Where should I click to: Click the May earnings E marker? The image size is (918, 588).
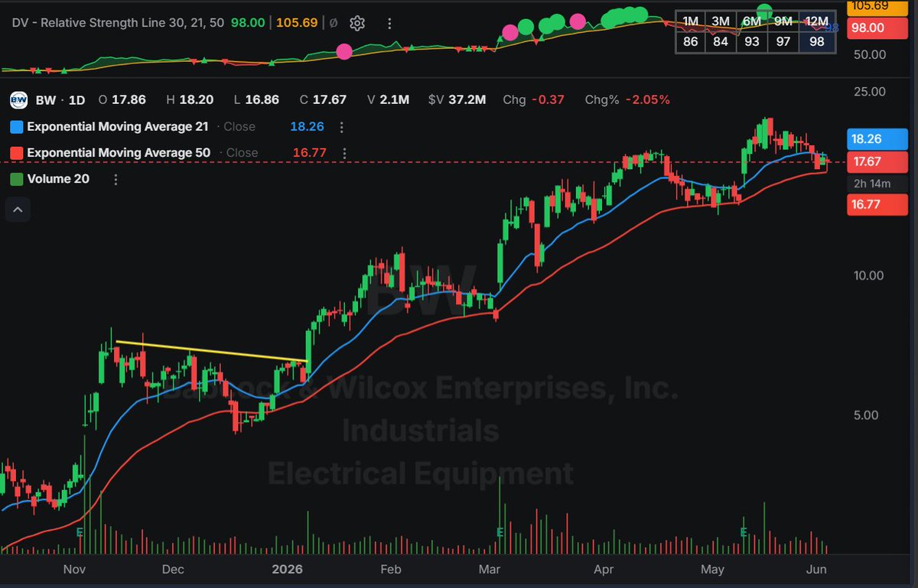(743, 531)
